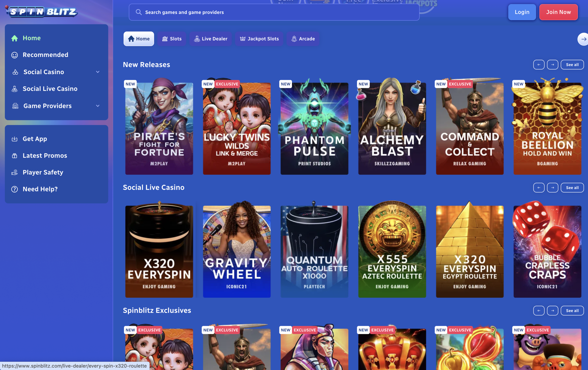Focus the search games input field
588x370 pixels.
(x=274, y=12)
